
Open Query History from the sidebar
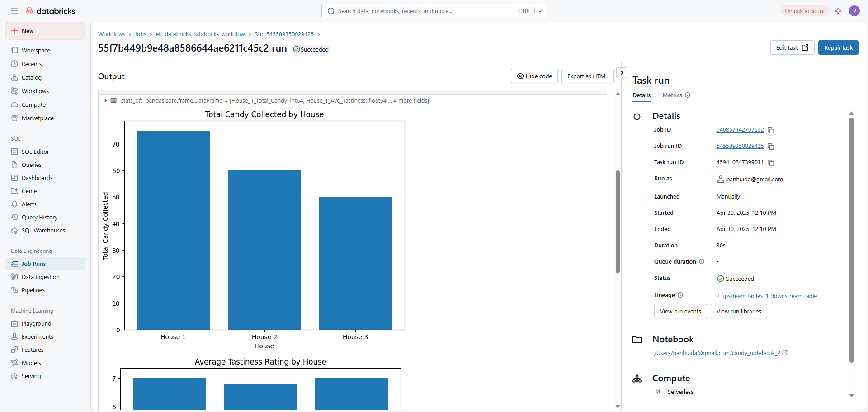(45, 217)
